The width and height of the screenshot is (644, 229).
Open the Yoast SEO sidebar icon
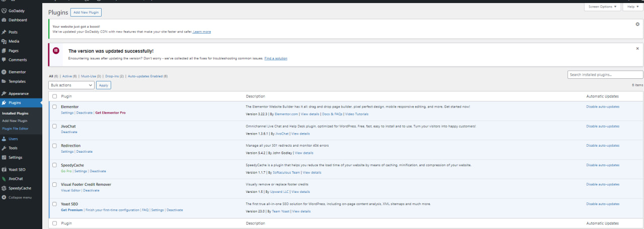point(4,170)
